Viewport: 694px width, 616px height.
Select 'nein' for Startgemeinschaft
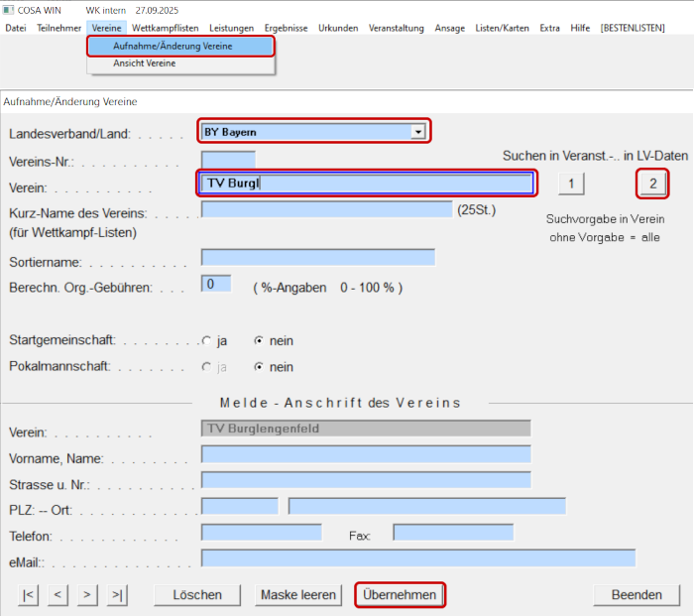point(259,340)
